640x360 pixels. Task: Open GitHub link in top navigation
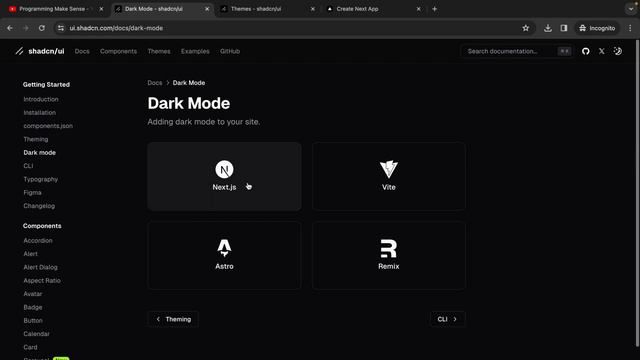[x=230, y=51]
